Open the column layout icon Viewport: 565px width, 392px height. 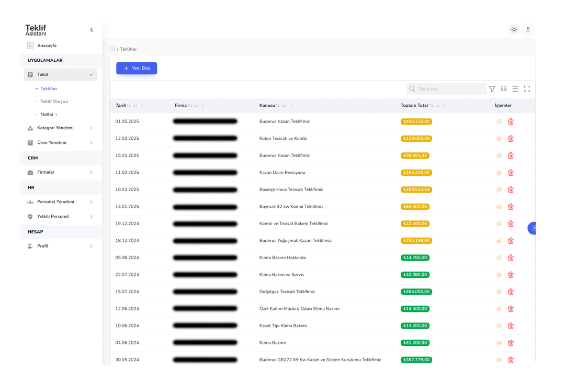click(504, 89)
